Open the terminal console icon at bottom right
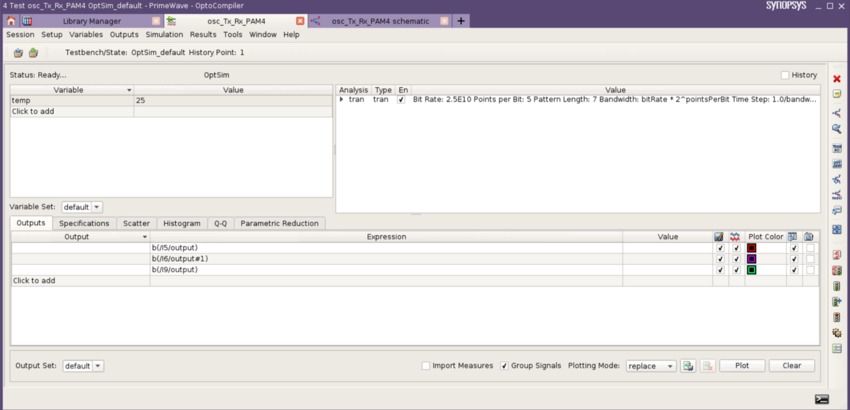This screenshot has height=410, width=850. 821,399
